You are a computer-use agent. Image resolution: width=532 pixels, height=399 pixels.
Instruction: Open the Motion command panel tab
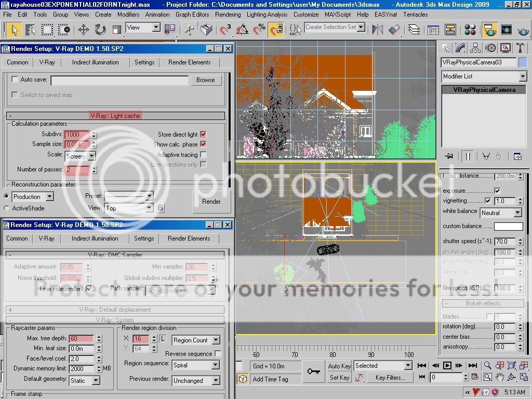coord(490,48)
